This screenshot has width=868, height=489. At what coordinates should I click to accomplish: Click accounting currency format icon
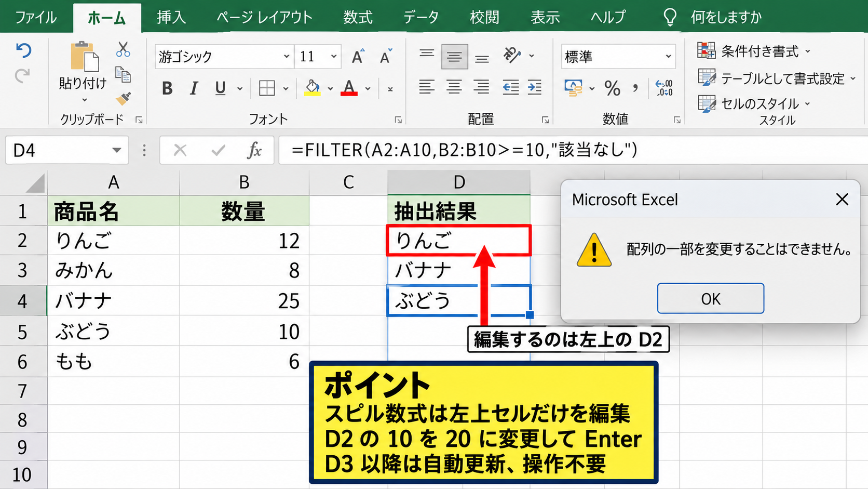(574, 88)
